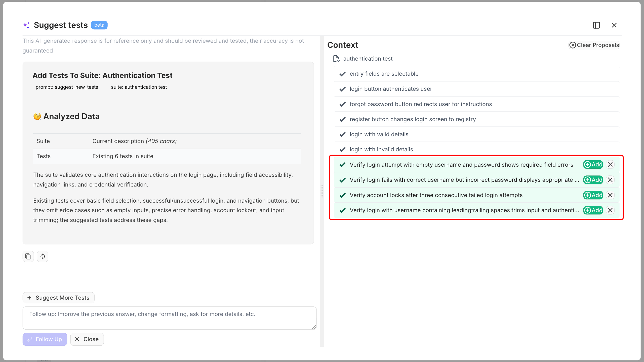644x362 pixels.
Task: Click 'Current description (405 chars)' cell
Action: click(x=135, y=141)
